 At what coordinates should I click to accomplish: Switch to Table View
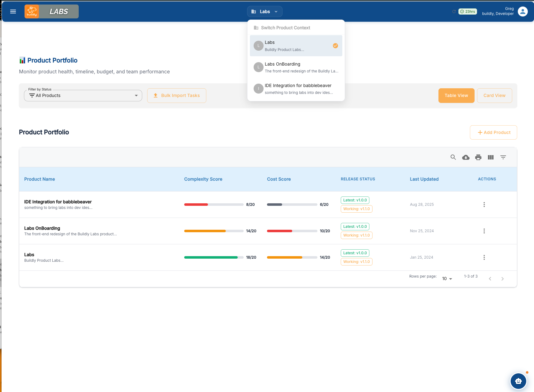(x=456, y=95)
